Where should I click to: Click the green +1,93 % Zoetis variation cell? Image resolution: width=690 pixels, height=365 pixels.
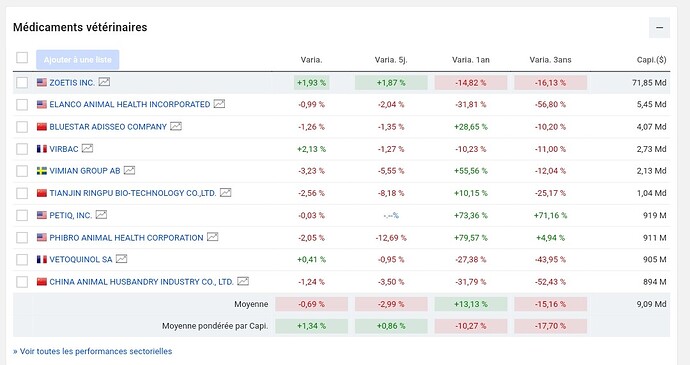pos(312,83)
